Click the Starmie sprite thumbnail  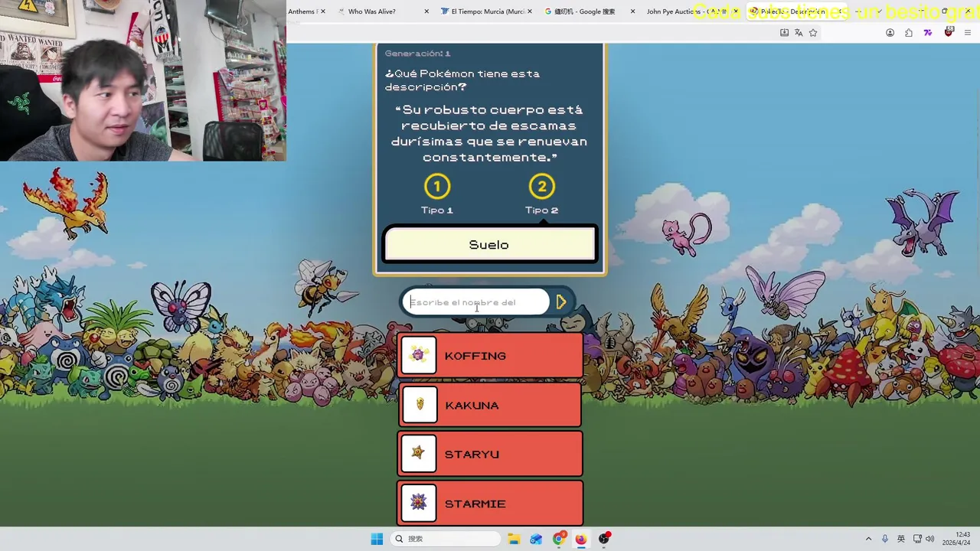pyautogui.click(x=419, y=503)
